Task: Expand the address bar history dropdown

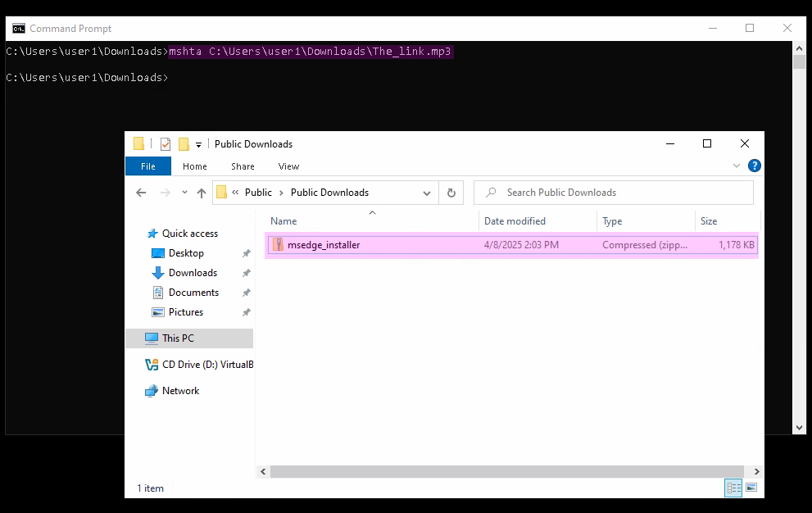Action: 427,193
